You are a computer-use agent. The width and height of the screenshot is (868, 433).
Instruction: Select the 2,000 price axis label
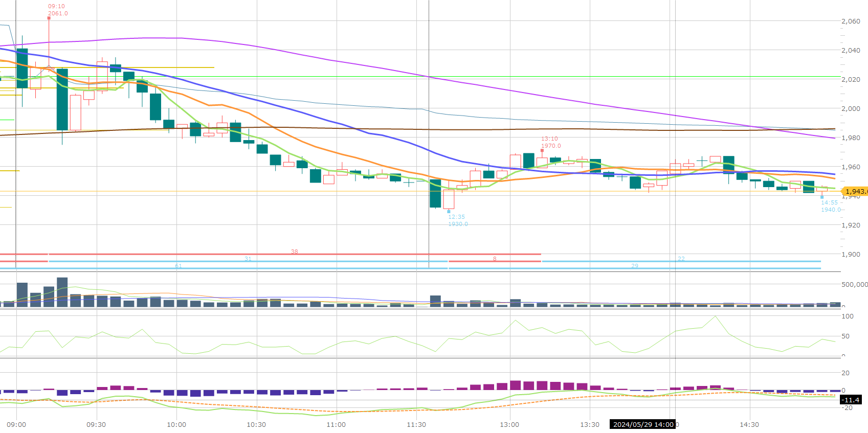(851, 108)
